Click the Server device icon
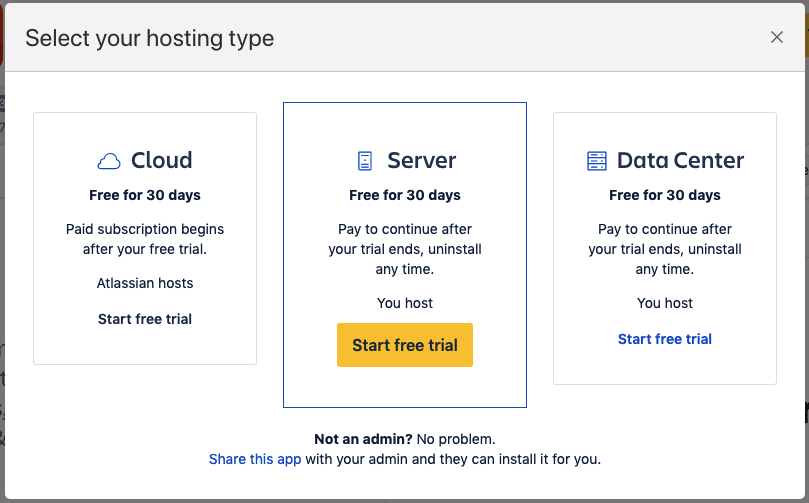The height and width of the screenshot is (503, 809). pos(365,161)
